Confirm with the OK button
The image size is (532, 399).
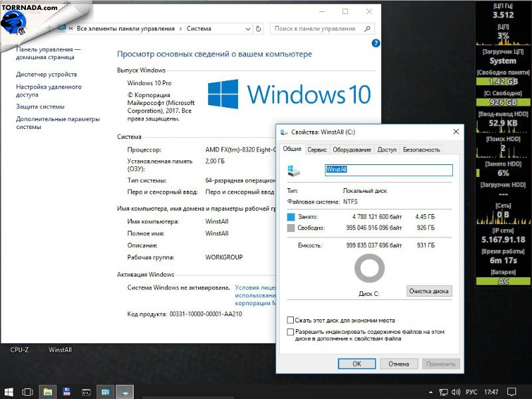356,364
